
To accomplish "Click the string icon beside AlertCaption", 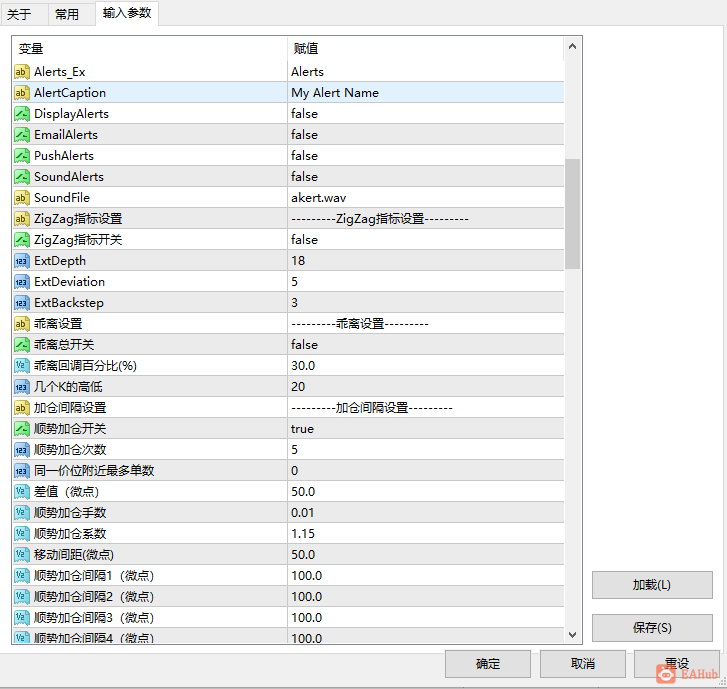I will (22, 93).
